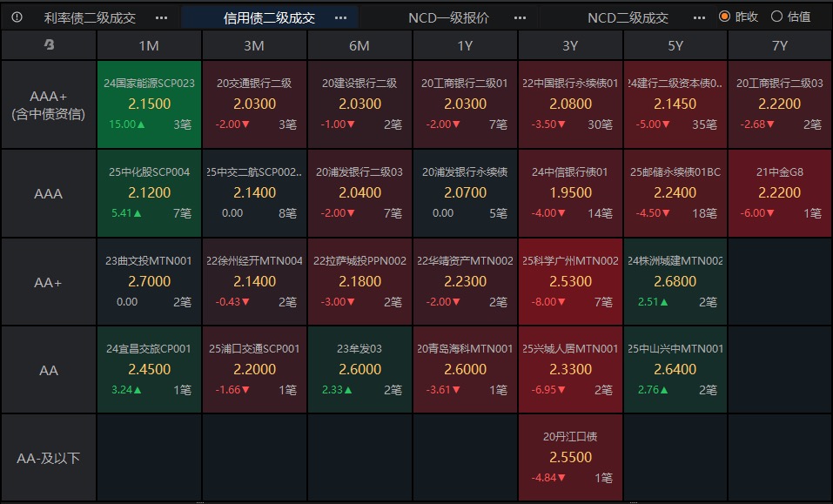Image resolution: width=833 pixels, height=504 pixels.
Task: Click the info icon at top-left corner
Action: point(17,17)
